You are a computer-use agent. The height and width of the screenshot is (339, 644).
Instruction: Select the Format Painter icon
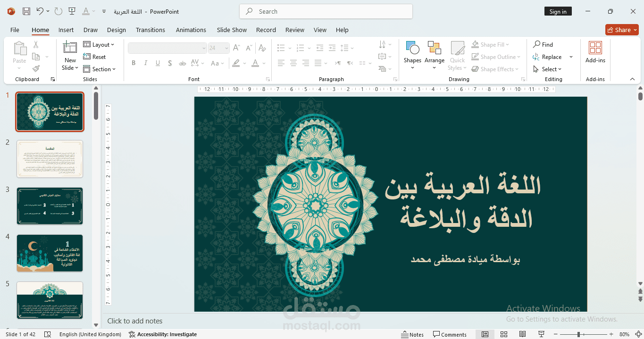36,68
